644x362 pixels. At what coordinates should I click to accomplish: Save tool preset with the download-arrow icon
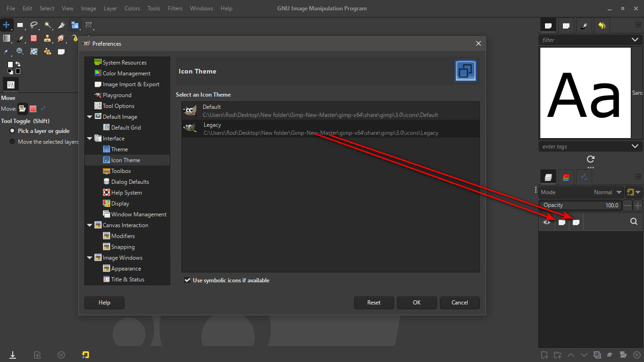pyautogui.click(x=13, y=355)
